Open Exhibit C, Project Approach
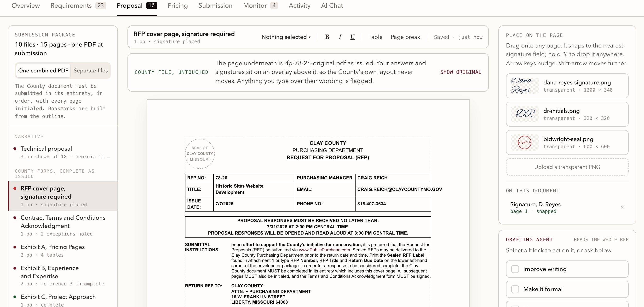The height and width of the screenshot is (307, 644). tap(63, 300)
